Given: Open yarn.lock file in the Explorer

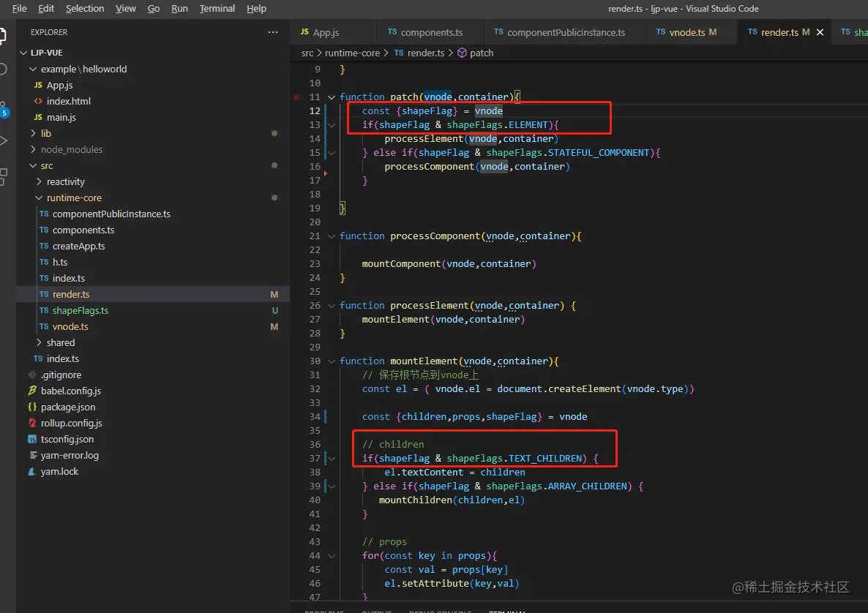Looking at the screenshot, I should pos(59,471).
